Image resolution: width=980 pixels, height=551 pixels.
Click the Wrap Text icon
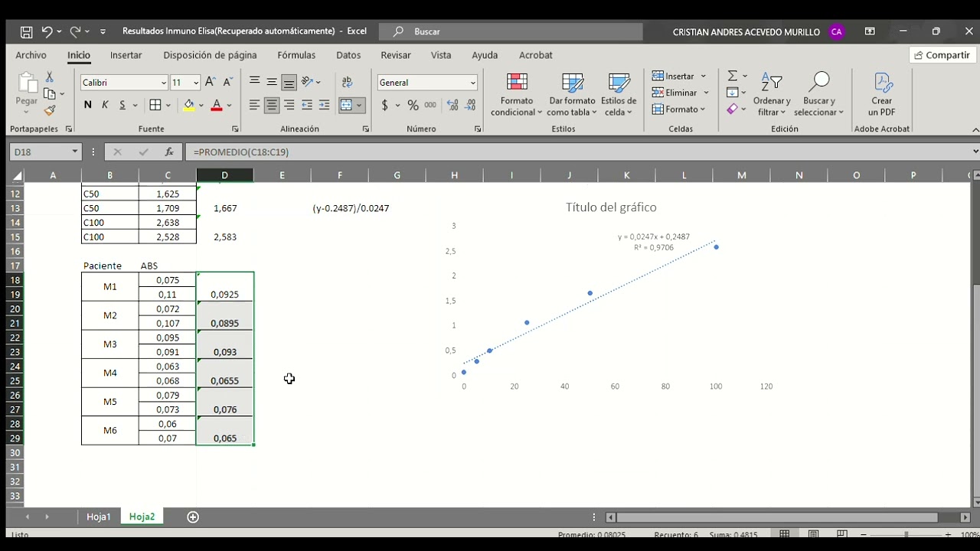(x=347, y=82)
